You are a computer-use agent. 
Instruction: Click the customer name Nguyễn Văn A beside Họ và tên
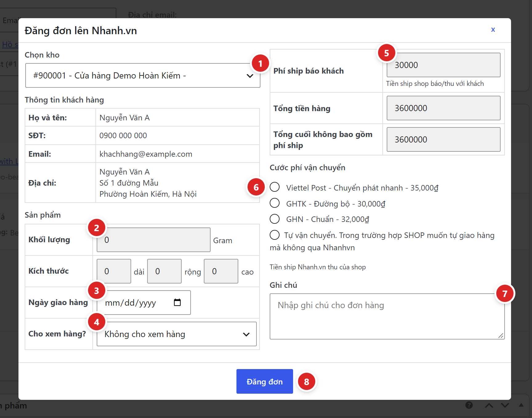(x=125, y=118)
